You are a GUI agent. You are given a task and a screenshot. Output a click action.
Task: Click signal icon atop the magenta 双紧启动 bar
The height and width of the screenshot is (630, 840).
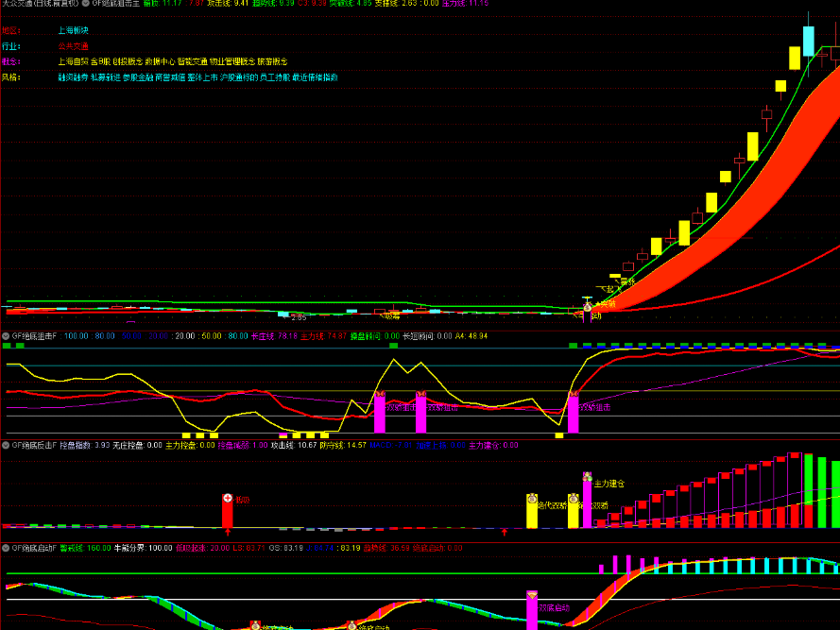point(532,594)
